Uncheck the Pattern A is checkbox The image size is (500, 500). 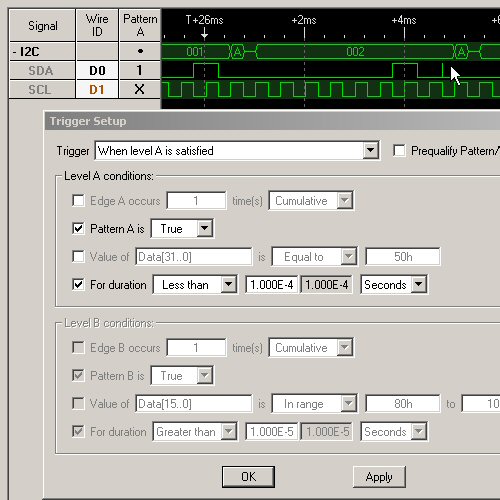coord(78,229)
